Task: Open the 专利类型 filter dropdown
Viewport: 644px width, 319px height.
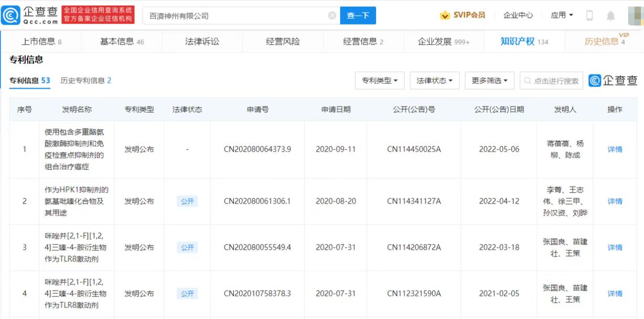Action: 380,81
